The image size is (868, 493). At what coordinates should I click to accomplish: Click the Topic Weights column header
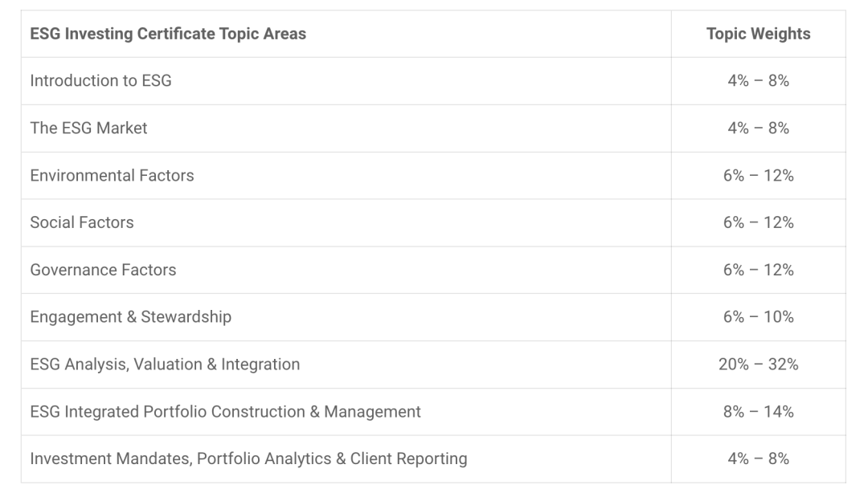pyautogui.click(x=758, y=34)
